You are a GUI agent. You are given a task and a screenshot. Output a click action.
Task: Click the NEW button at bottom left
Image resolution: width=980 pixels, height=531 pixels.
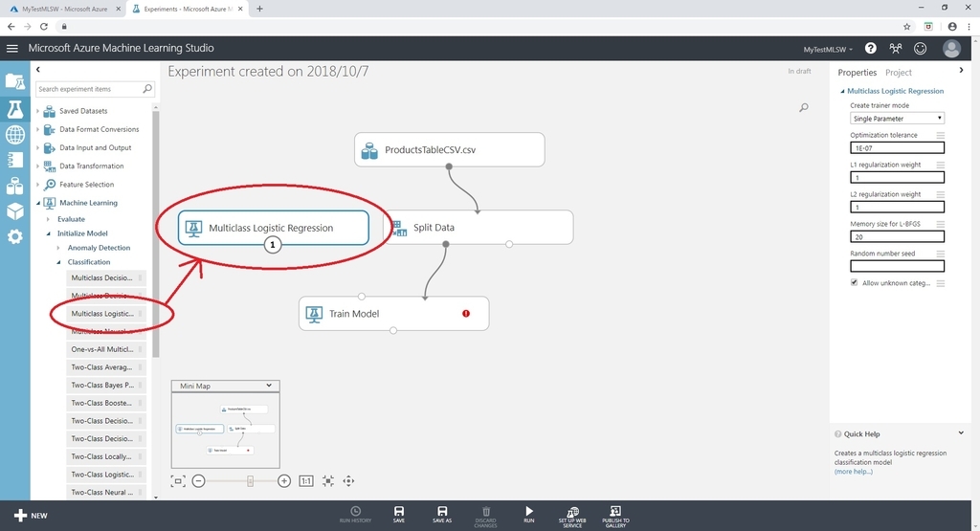[x=31, y=516]
